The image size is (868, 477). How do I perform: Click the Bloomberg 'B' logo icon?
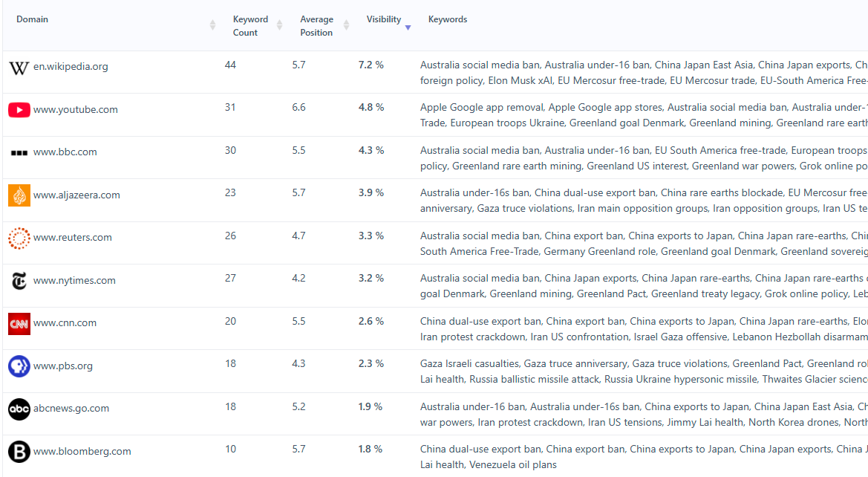(19, 451)
